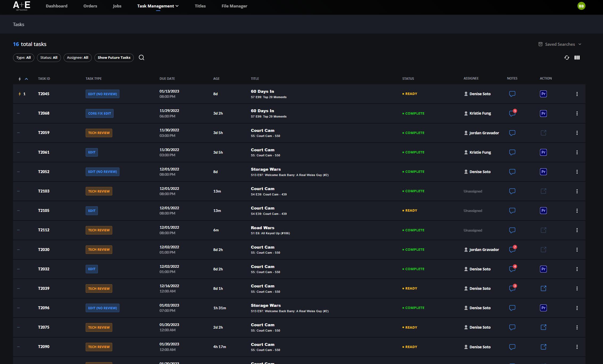Open the Type: All filter
Viewport: 603px width, 364px height.
coord(23,57)
